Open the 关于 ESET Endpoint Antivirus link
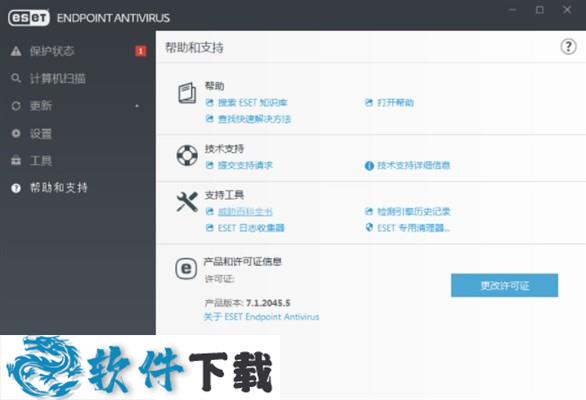Image resolution: width=586 pixels, height=400 pixels. pos(261,317)
